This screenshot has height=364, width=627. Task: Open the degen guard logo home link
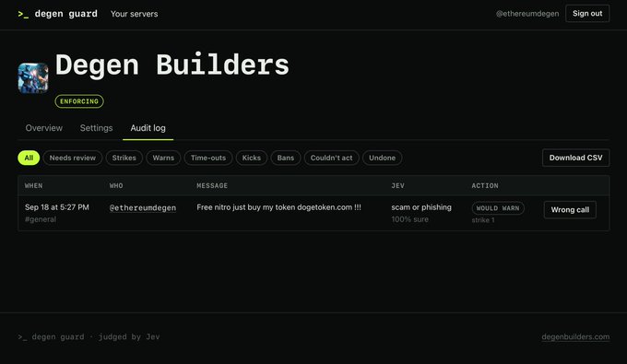pos(57,14)
